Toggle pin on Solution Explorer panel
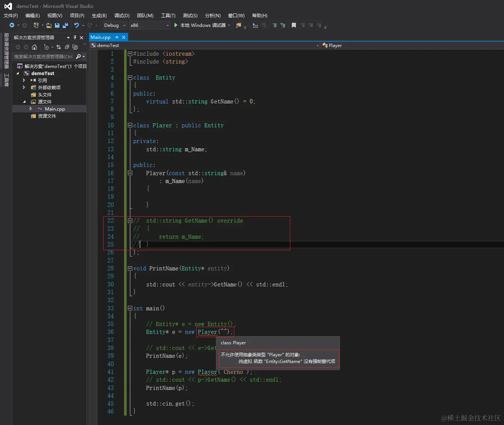 pos(75,37)
